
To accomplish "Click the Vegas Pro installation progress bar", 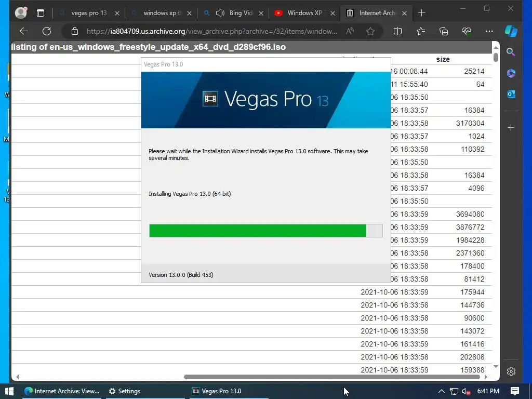I will [x=266, y=231].
